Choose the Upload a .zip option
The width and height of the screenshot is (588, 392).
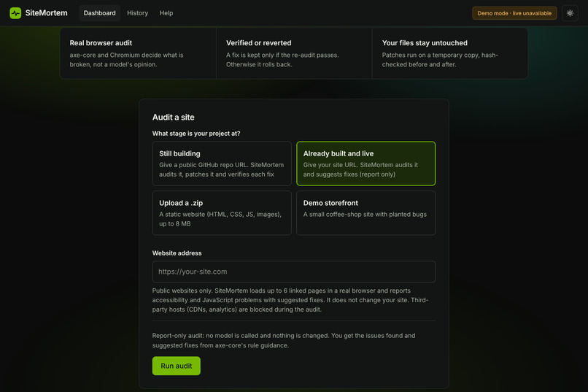click(222, 213)
